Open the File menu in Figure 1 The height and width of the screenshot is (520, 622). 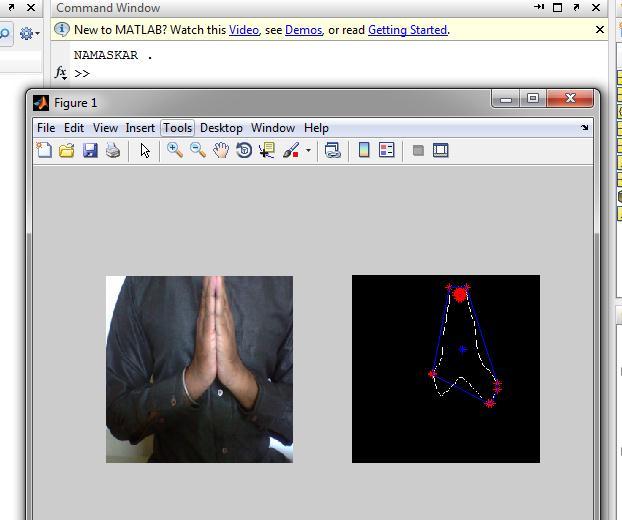46,128
